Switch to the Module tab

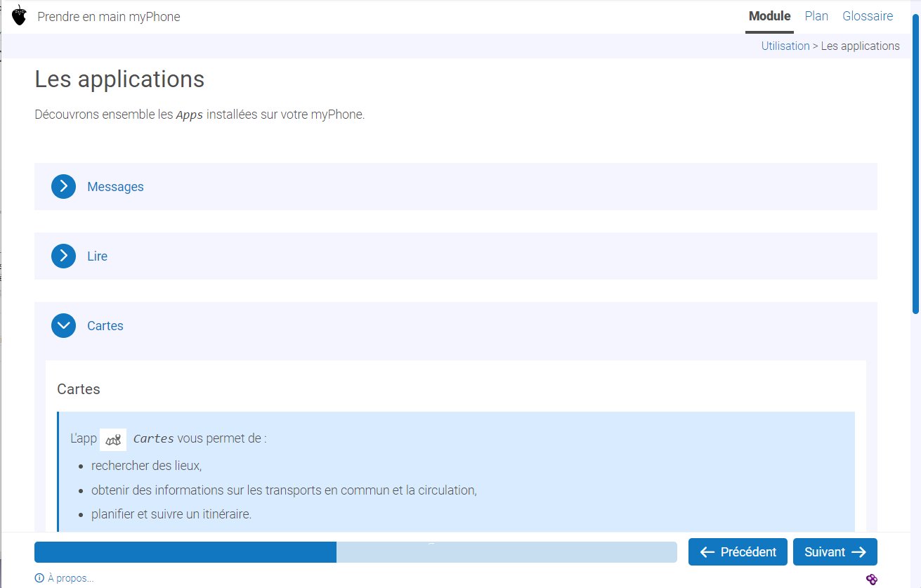(x=769, y=16)
